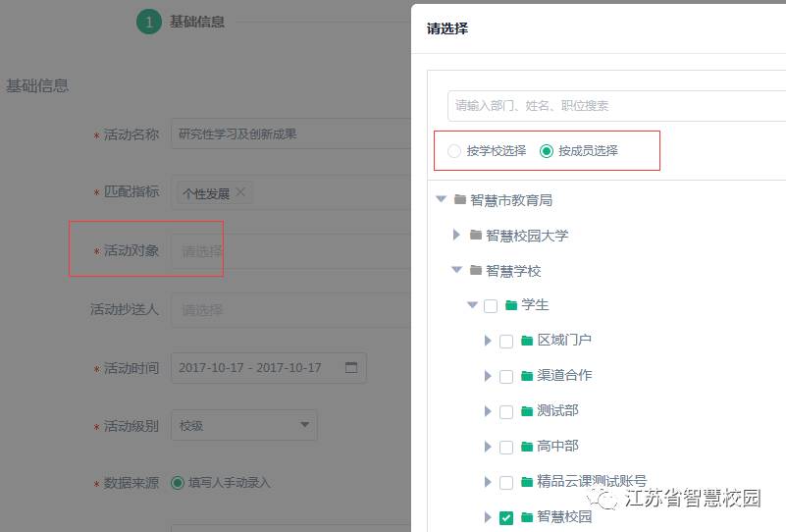Image resolution: width=786 pixels, height=532 pixels.
Task: Click the 活动名称 input field
Action: (290, 133)
